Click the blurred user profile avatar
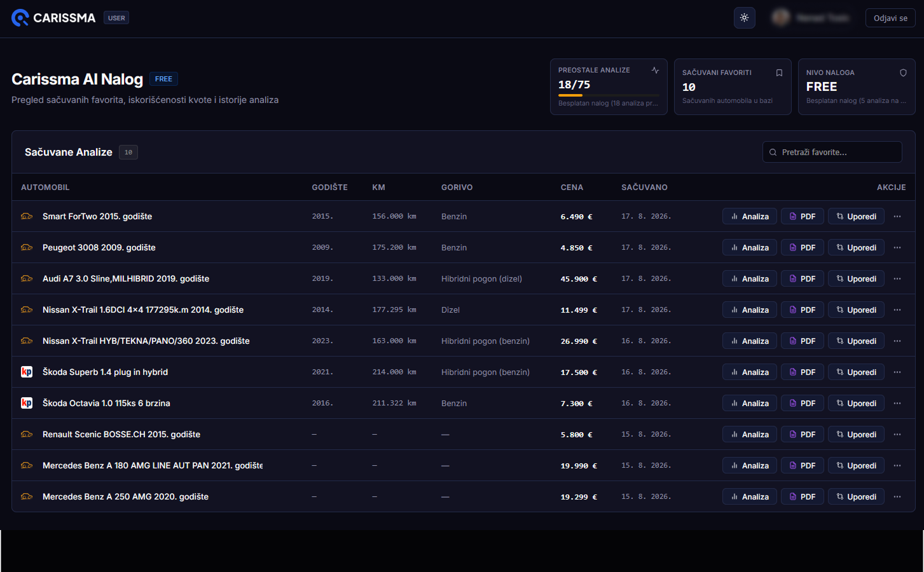 tap(781, 18)
